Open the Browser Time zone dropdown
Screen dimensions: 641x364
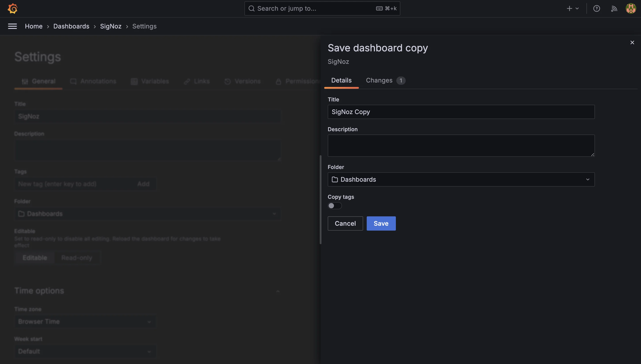coord(85,322)
